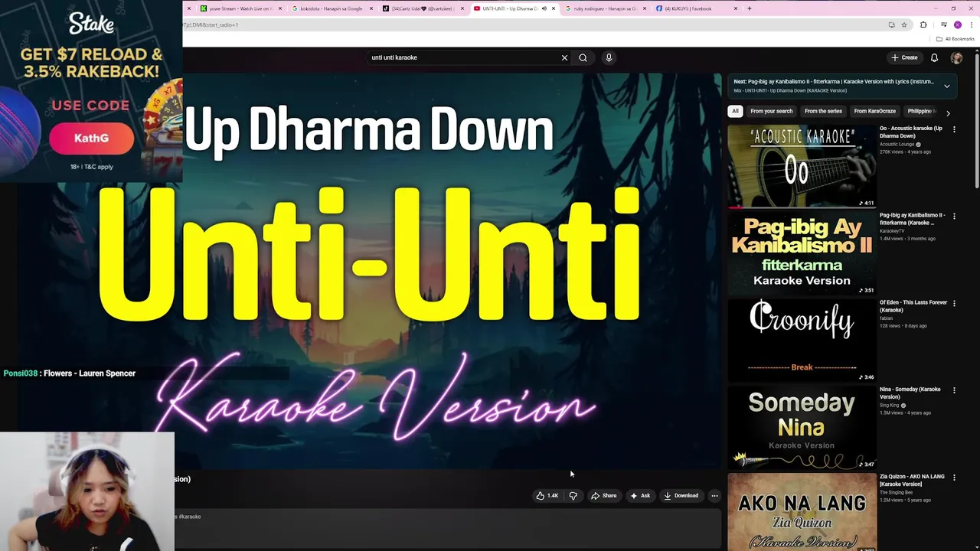
Task: Open the YouTube account avatar menu
Action: tap(956, 57)
